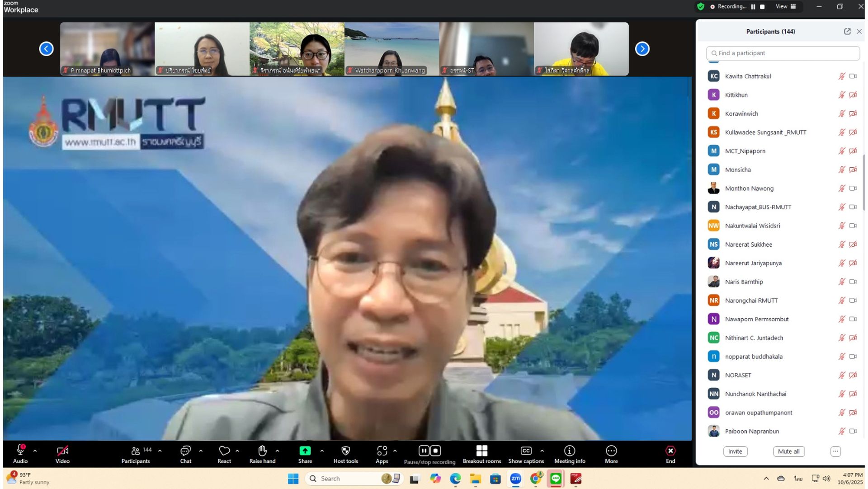Open the More menu in toolbar
The height and width of the screenshot is (489, 868).
point(611,451)
